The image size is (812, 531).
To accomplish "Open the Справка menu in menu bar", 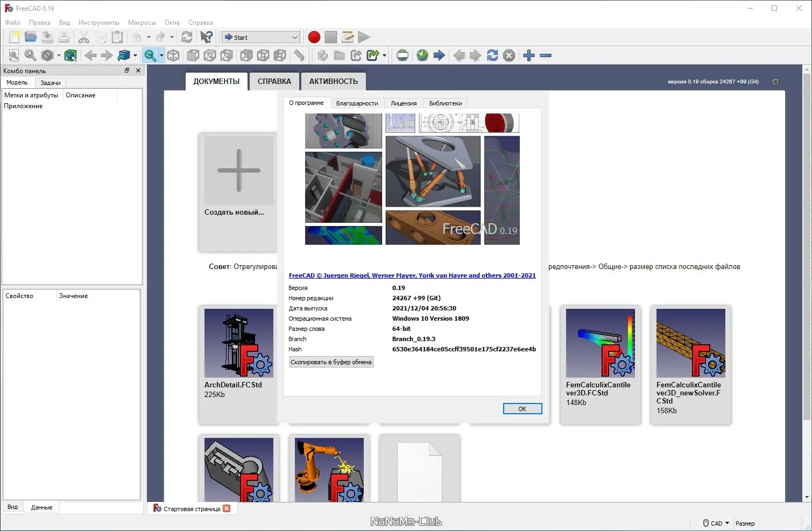I will tap(201, 23).
